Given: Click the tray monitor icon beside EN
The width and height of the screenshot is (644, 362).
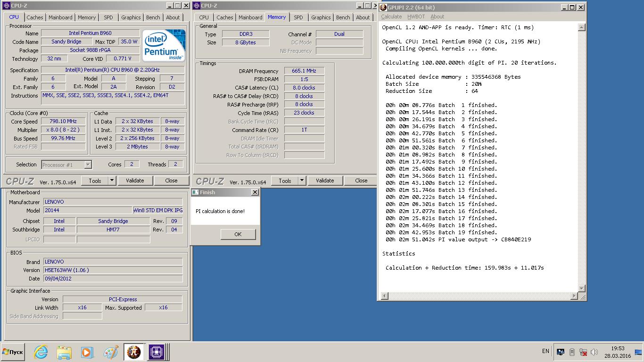Looking at the screenshot, I should click(561, 352).
